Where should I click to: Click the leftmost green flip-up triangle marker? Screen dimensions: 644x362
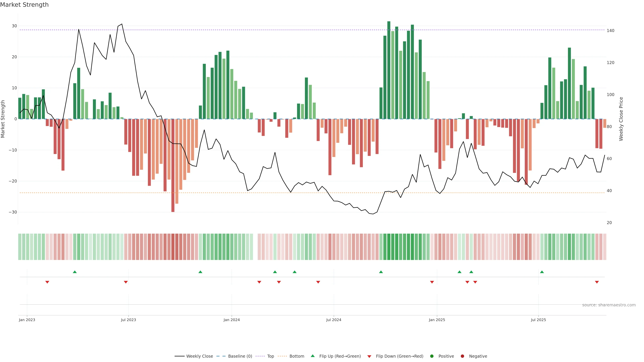click(x=74, y=272)
